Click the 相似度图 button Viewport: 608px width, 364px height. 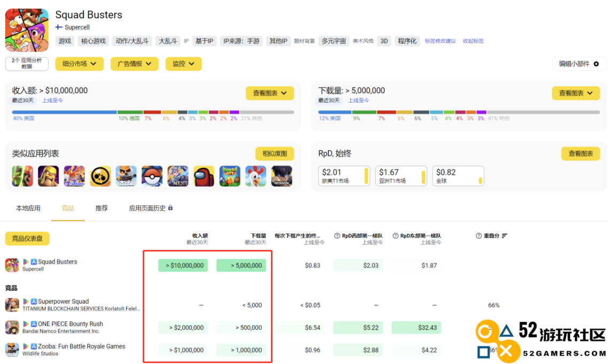pos(274,153)
